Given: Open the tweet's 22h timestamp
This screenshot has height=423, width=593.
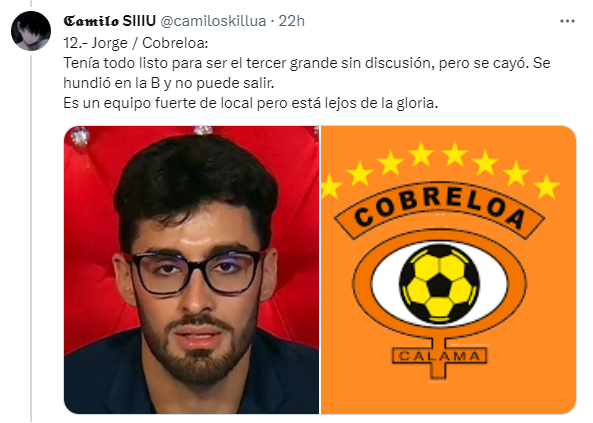Looking at the screenshot, I should [291, 21].
